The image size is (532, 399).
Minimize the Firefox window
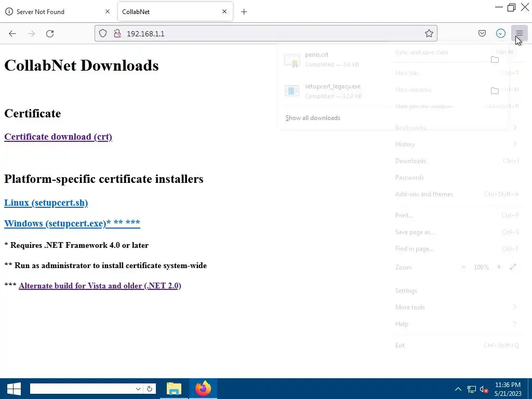point(499,7)
